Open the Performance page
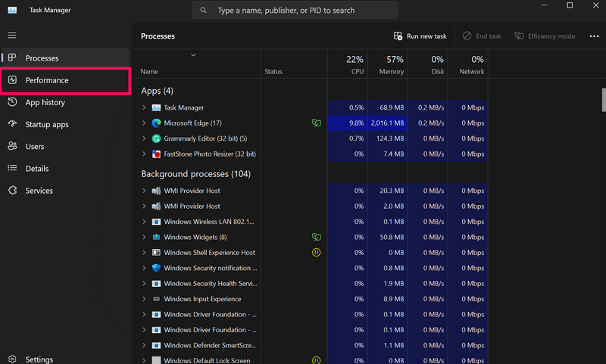Image resolution: width=606 pixels, height=364 pixels. point(47,80)
